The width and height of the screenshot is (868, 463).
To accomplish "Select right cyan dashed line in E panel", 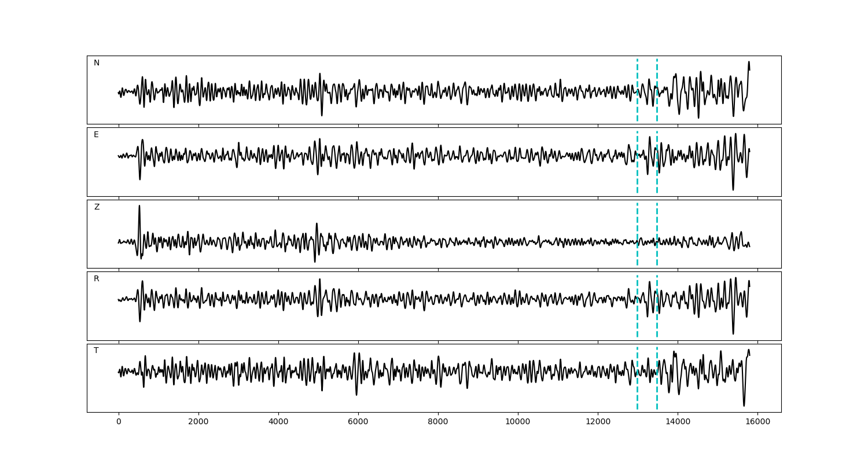I will tap(657, 179).
